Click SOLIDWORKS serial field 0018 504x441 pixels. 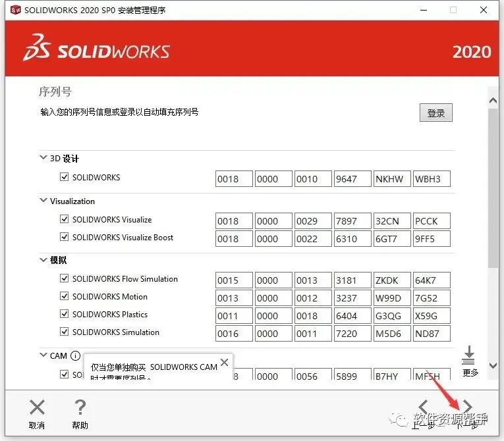[x=234, y=178]
